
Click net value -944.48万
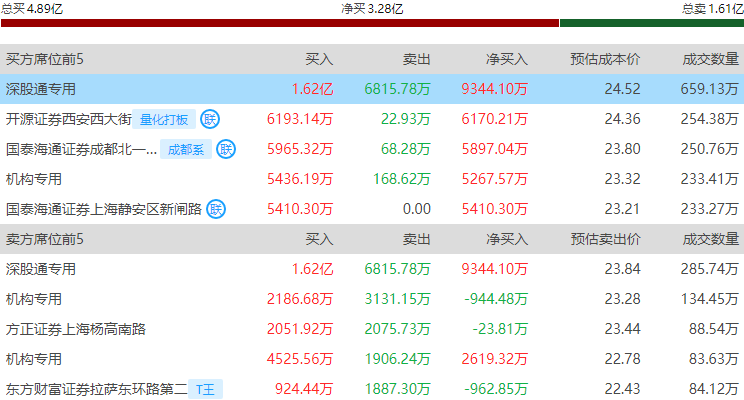click(496, 299)
